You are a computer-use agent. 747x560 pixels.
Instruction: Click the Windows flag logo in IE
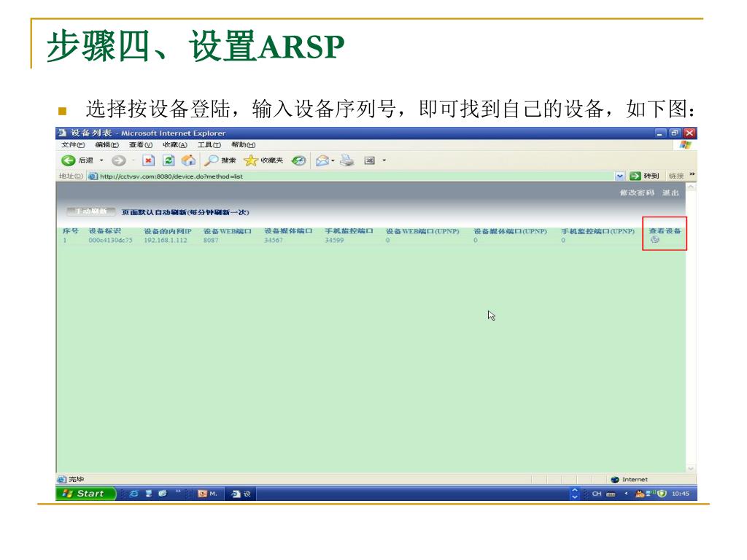[x=685, y=145]
